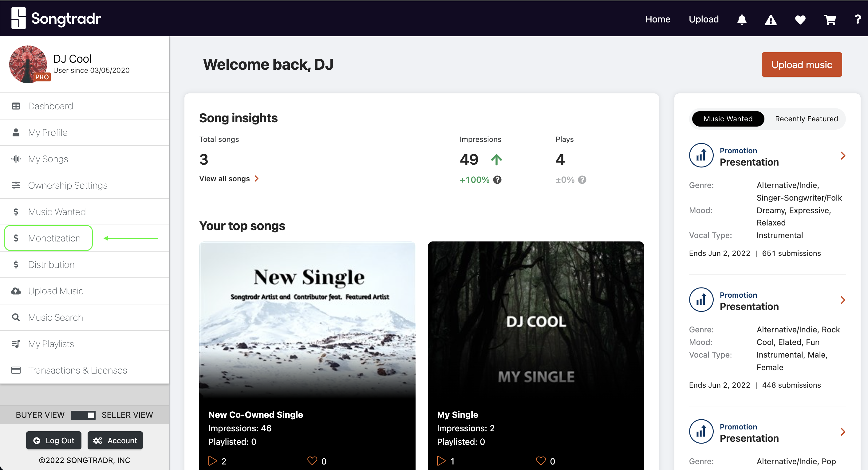
Task: Click the orange Upload music button
Action: coord(801,65)
